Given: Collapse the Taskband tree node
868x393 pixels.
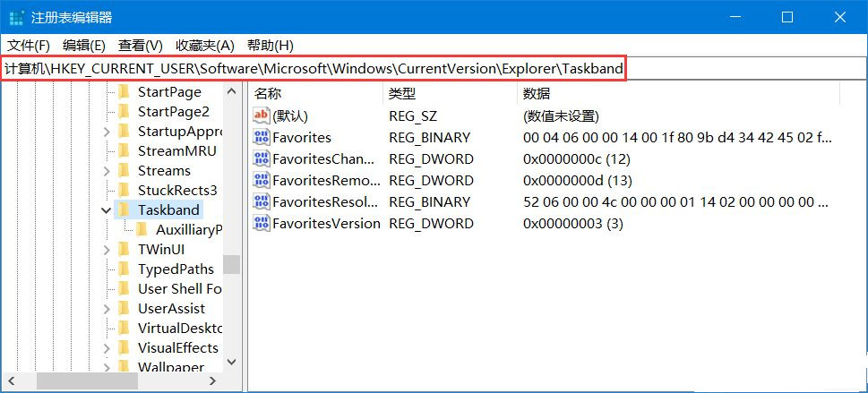Looking at the screenshot, I should pyautogui.click(x=107, y=210).
